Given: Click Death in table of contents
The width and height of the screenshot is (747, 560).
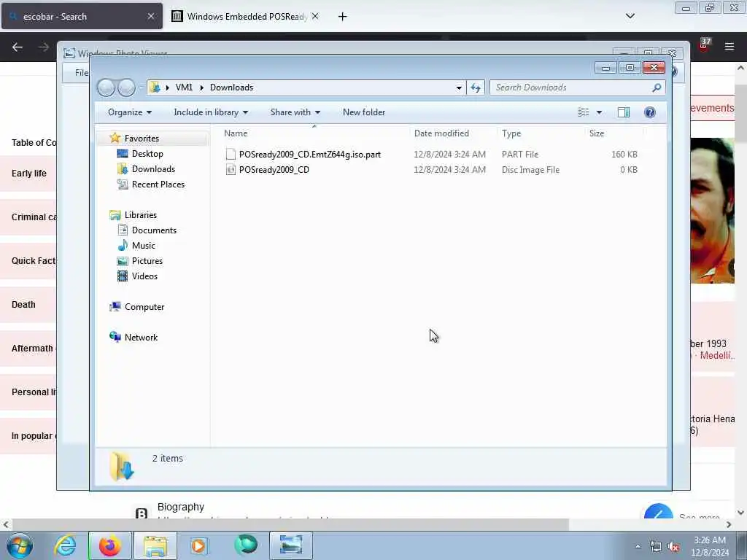Looking at the screenshot, I should [x=23, y=305].
